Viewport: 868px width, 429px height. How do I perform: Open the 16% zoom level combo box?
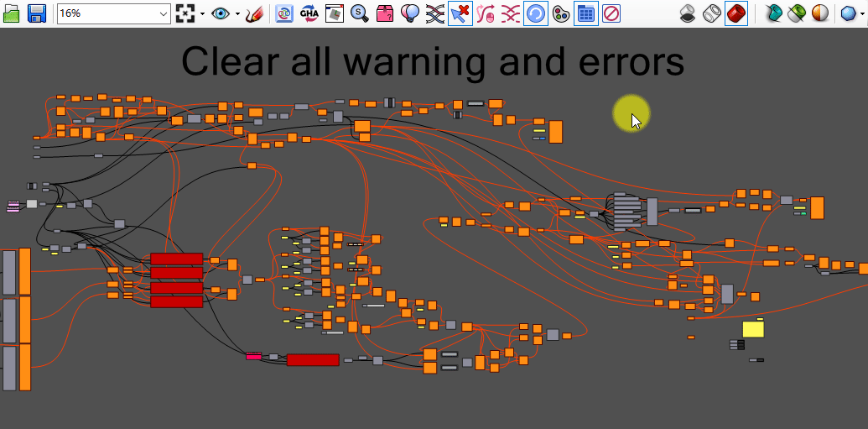coord(113,13)
